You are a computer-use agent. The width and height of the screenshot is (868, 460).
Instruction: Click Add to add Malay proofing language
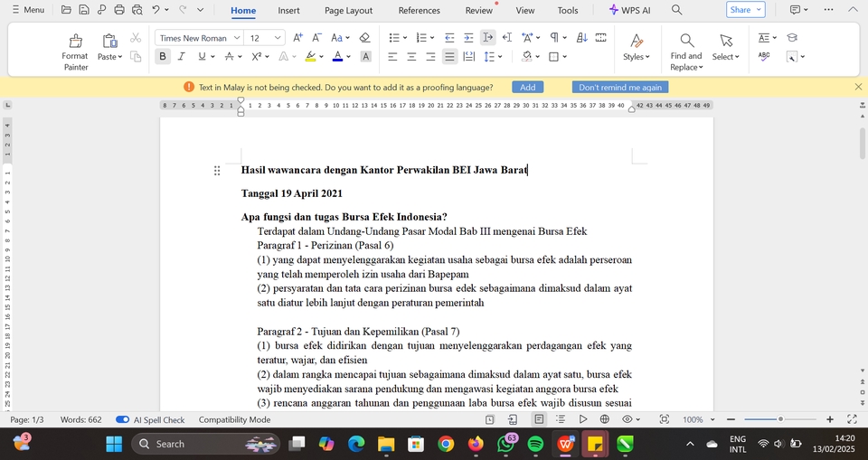click(x=527, y=87)
